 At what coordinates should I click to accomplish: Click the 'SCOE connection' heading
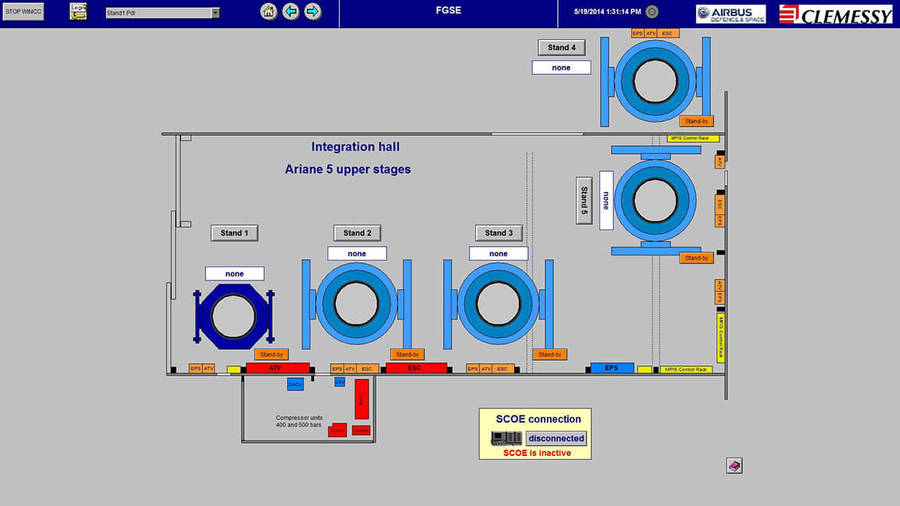click(x=538, y=419)
